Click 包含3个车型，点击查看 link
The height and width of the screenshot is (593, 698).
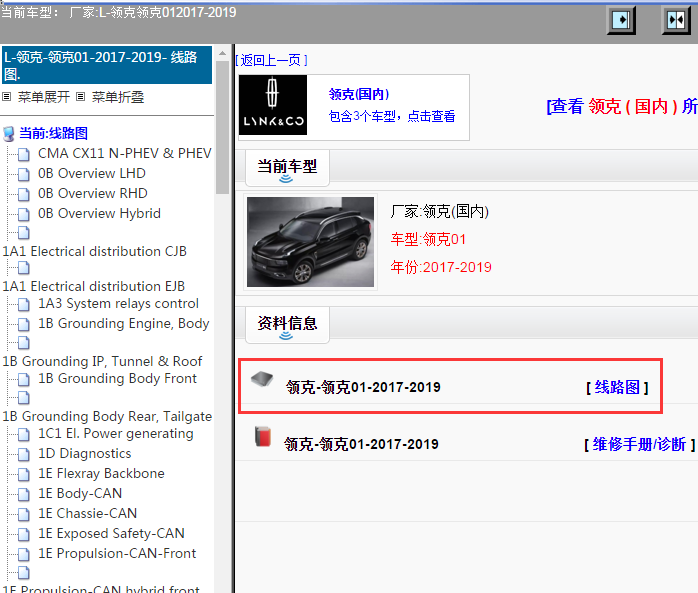[x=392, y=116]
